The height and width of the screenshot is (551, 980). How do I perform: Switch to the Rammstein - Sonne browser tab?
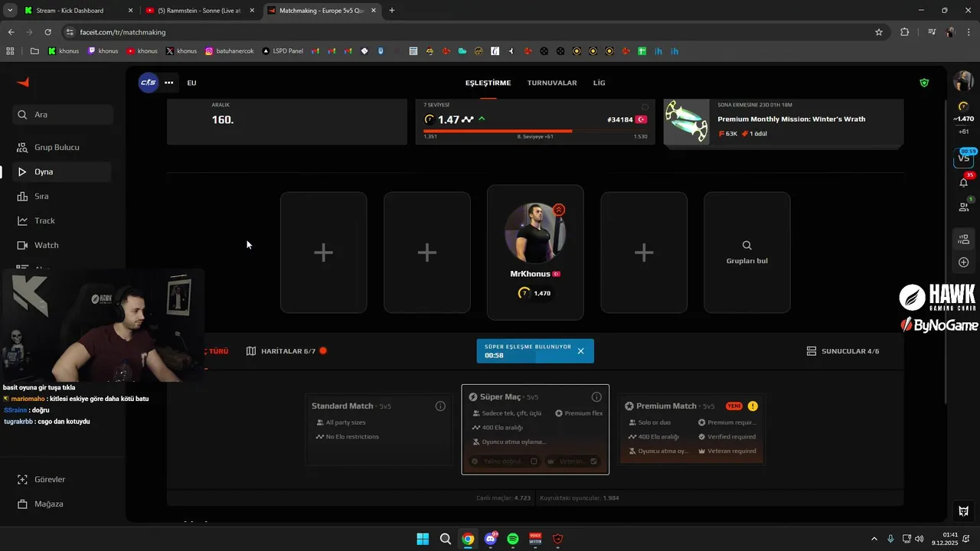pyautogui.click(x=200, y=11)
